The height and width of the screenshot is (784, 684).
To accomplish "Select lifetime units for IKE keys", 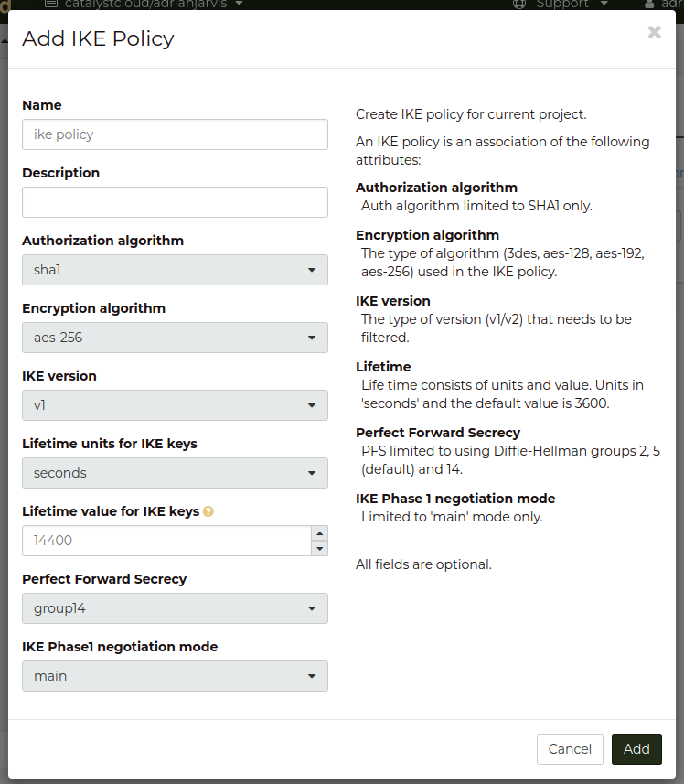I will pyautogui.click(x=175, y=473).
